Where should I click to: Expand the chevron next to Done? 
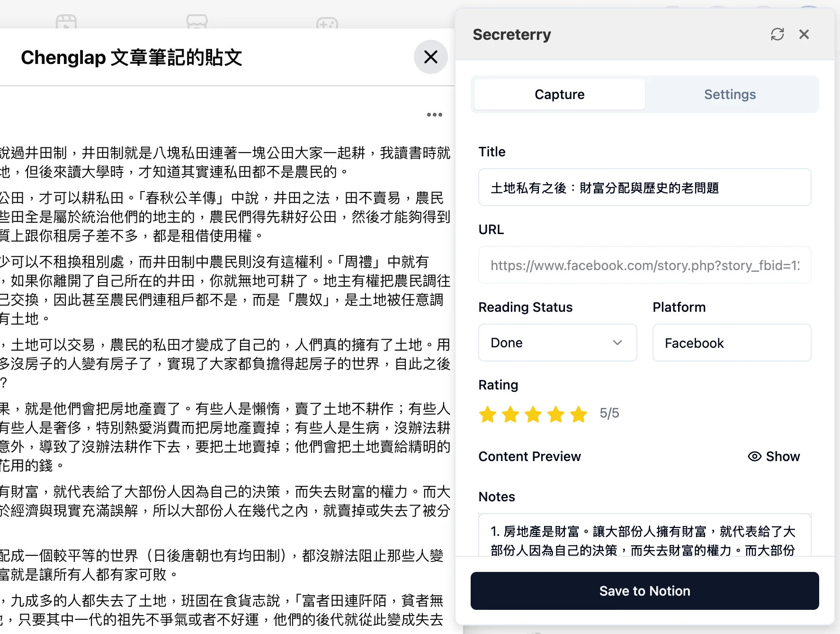[x=618, y=342]
